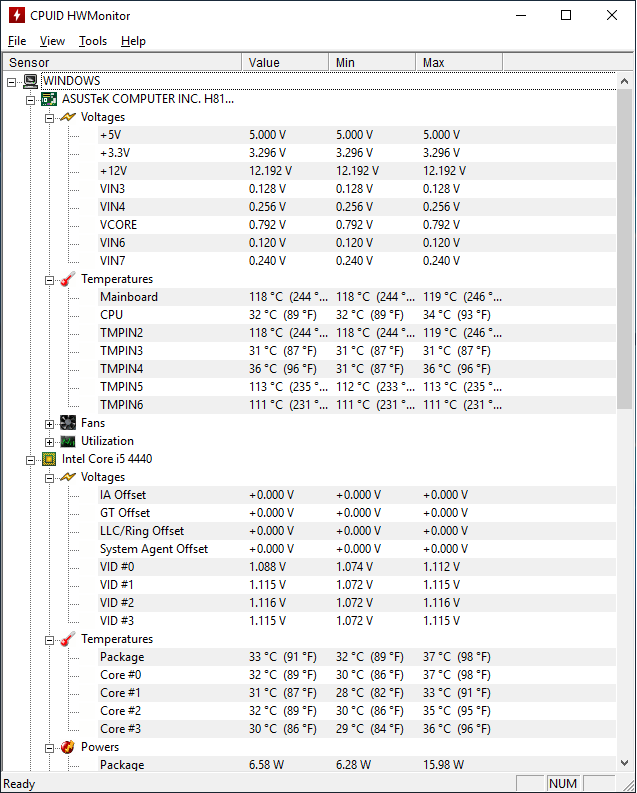The height and width of the screenshot is (793, 637).
Task: Click the Value column header
Action: 285,62
